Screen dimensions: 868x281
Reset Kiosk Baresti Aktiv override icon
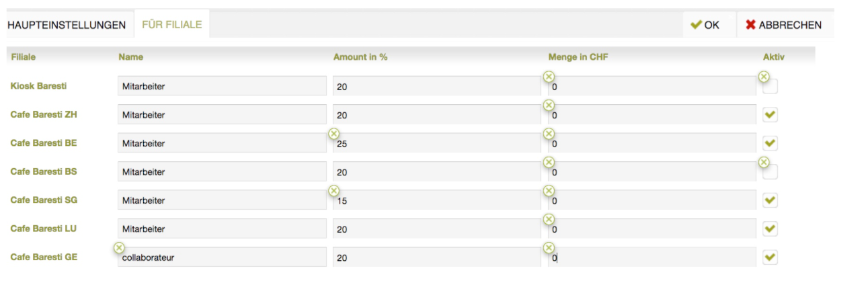pyautogui.click(x=764, y=77)
